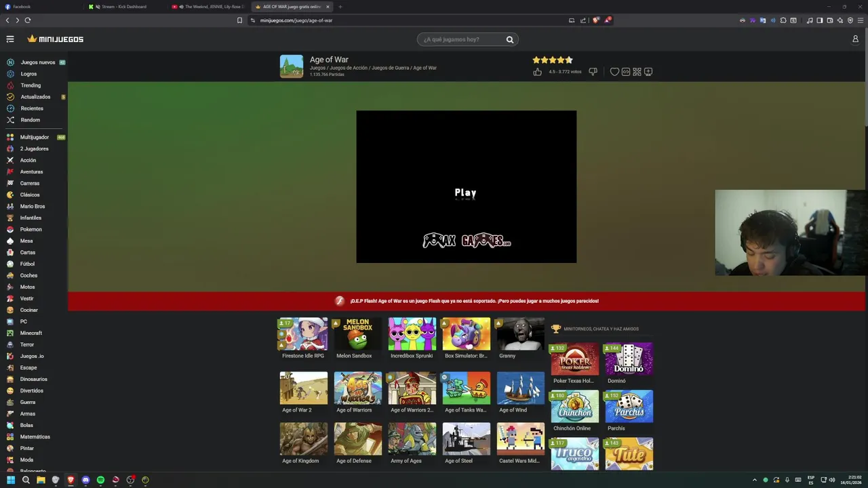Add Age of War to favorites heart
This screenshot has width=868, height=488.
[614, 72]
